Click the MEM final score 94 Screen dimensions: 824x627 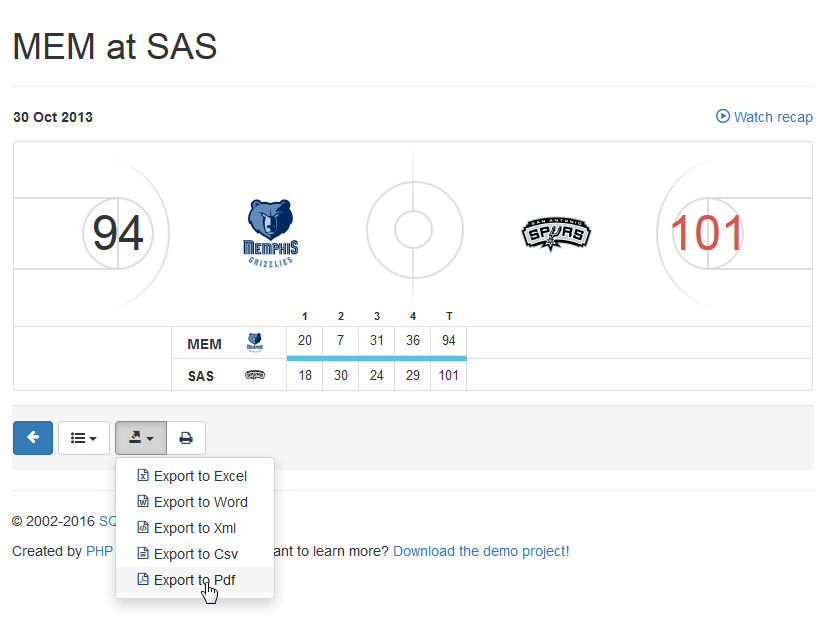tap(118, 233)
